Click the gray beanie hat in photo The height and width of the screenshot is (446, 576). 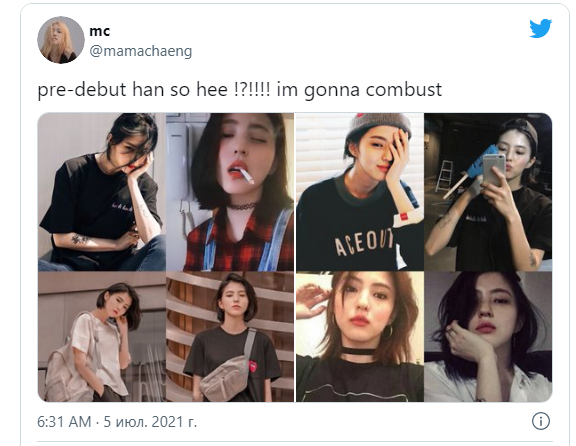(x=378, y=126)
